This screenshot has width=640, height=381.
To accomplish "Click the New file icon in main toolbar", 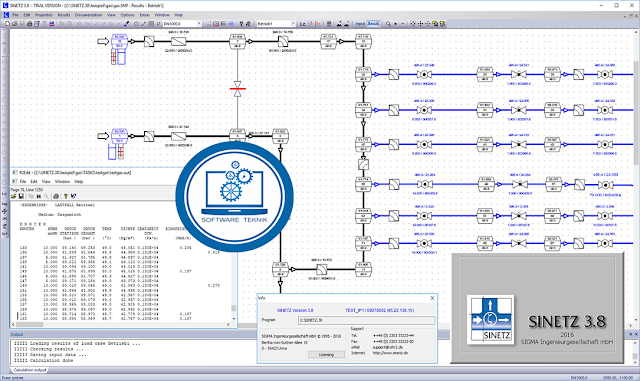I will click(7, 24).
